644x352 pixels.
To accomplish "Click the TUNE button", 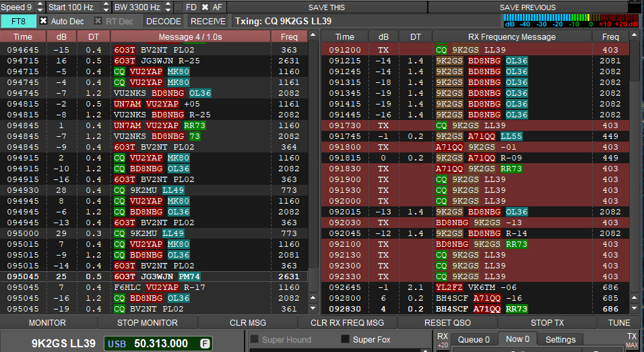I will pyautogui.click(x=619, y=323).
